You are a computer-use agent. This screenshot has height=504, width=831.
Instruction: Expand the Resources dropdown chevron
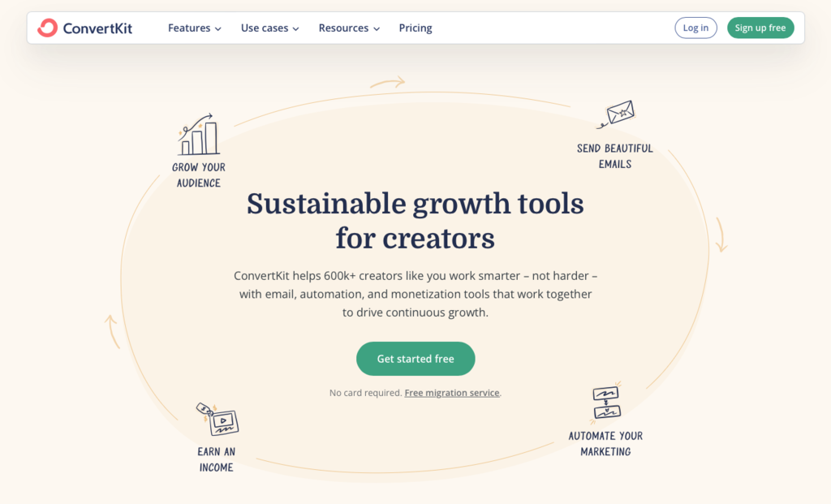[377, 28]
